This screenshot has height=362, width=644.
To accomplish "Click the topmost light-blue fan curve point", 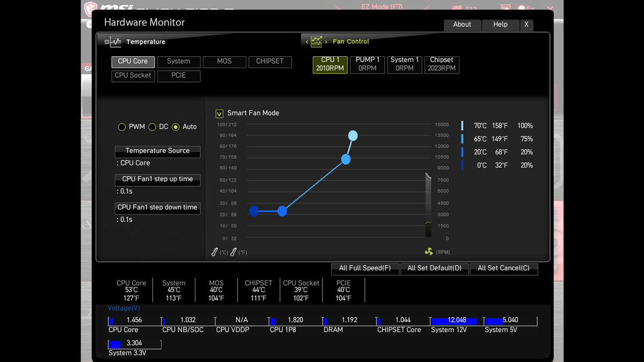I will 353,136.
